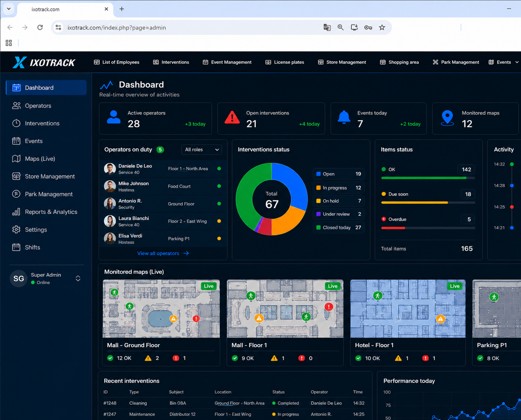Open Operators in the sidebar
The height and width of the screenshot is (420, 521).
46,106
